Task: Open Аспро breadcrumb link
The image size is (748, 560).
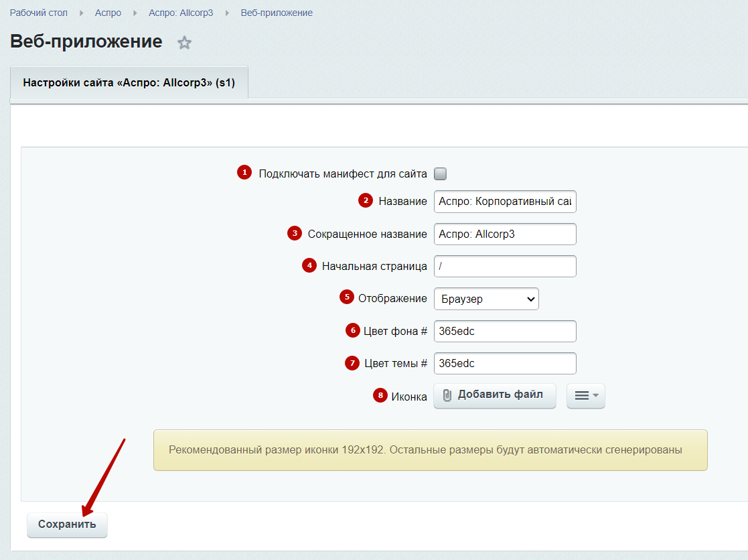Action: coord(108,13)
